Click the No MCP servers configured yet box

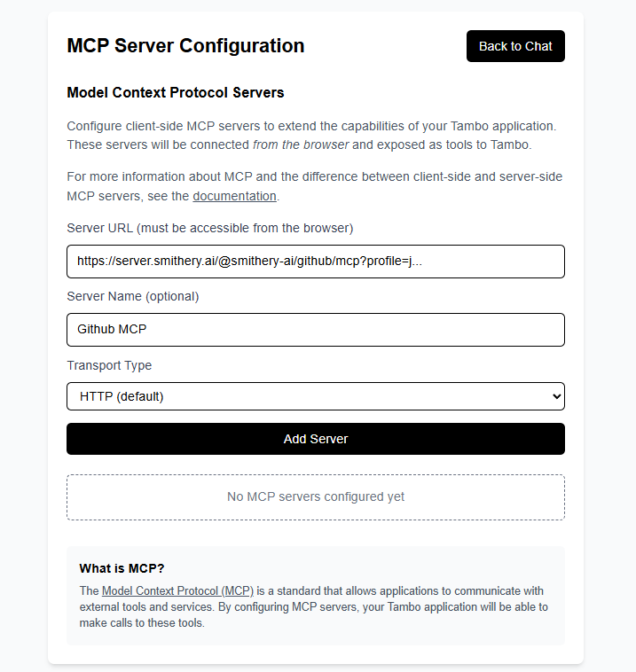(x=315, y=497)
